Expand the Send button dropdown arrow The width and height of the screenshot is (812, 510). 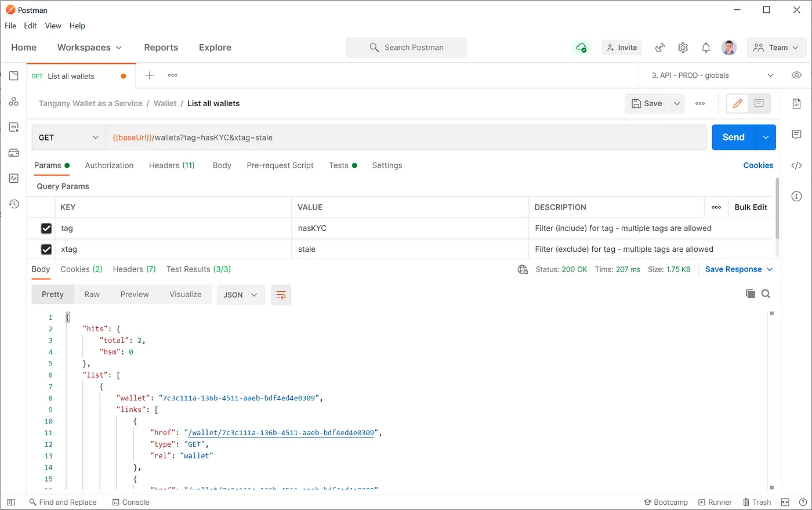click(766, 138)
